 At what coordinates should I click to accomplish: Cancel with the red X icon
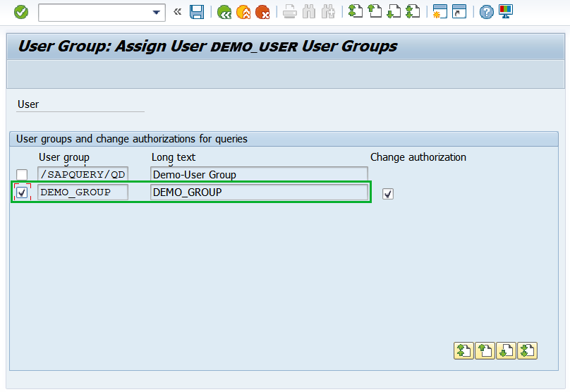coord(262,13)
